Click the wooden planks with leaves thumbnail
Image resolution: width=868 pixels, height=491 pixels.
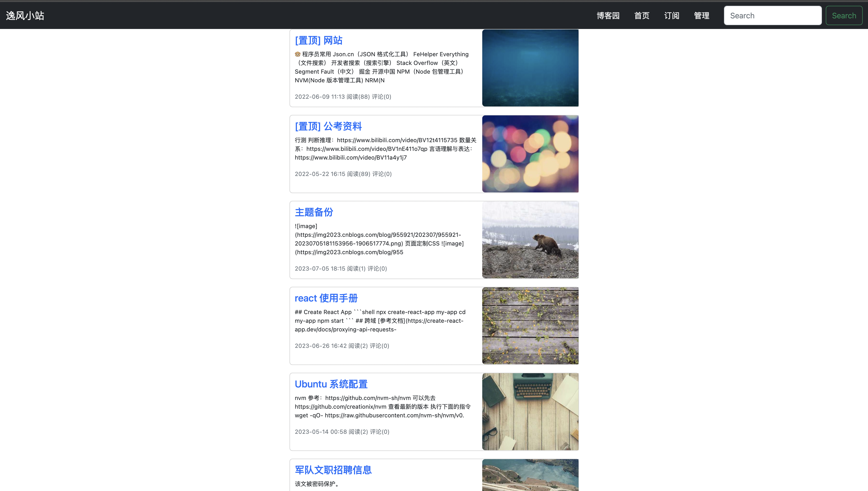point(530,326)
